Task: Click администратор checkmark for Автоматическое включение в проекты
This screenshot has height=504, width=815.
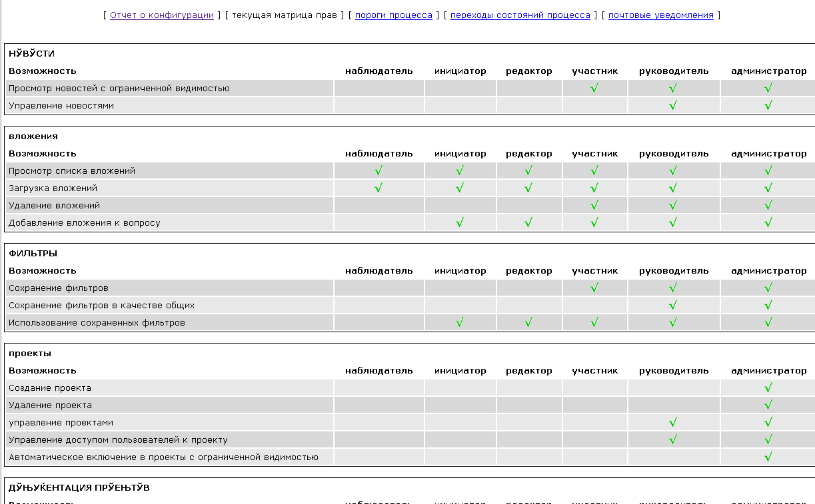Action: pyautogui.click(x=768, y=457)
